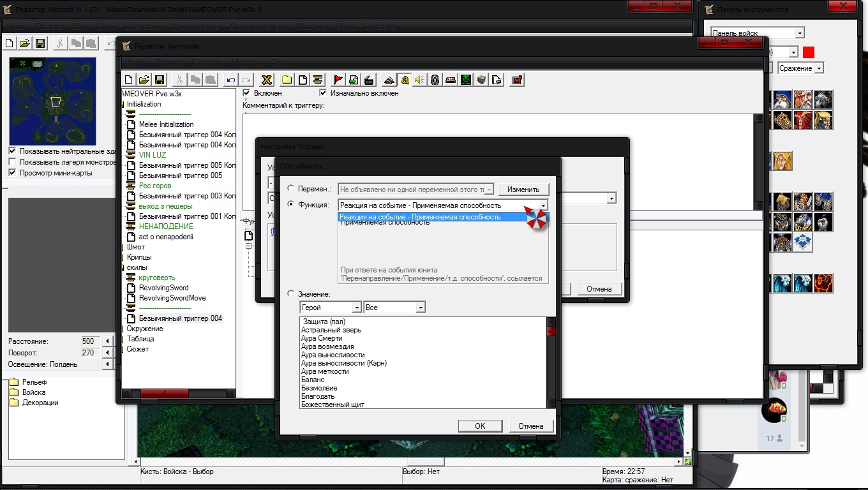
Task: Uncheck 'Показывать нейтральные зда…' option
Action: pos(13,151)
